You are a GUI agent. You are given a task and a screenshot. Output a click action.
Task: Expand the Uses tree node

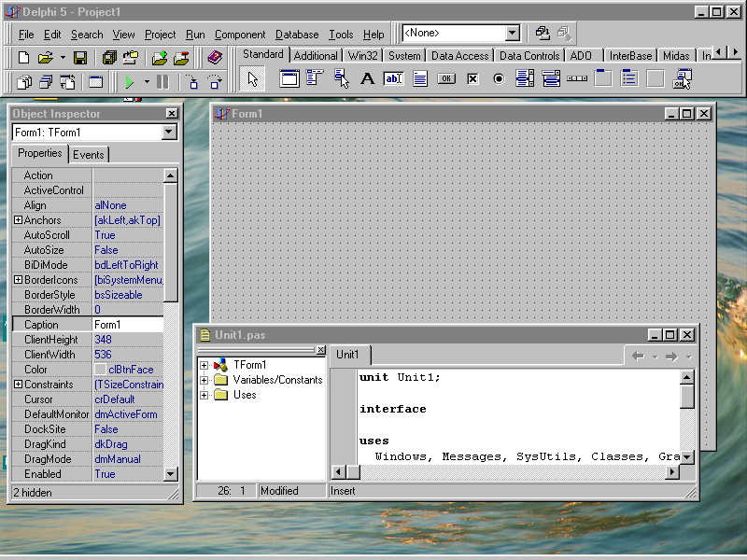click(x=204, y=395)
